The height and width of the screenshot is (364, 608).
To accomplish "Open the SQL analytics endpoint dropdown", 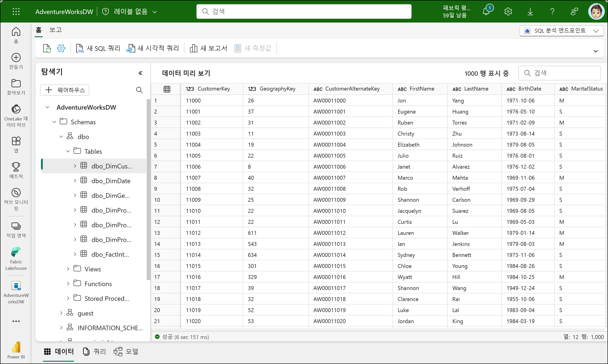I will 561,31.
